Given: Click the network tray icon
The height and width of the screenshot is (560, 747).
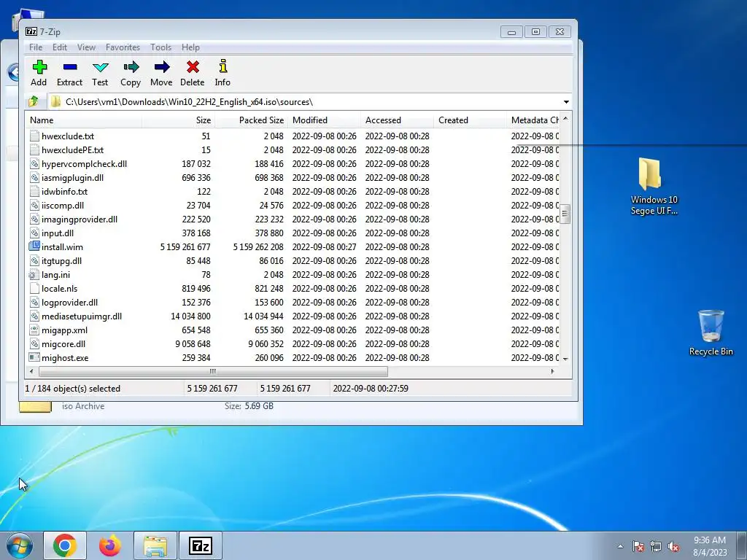Looking at the screenshot, I should pyautogui.click(x=656, y=547).
